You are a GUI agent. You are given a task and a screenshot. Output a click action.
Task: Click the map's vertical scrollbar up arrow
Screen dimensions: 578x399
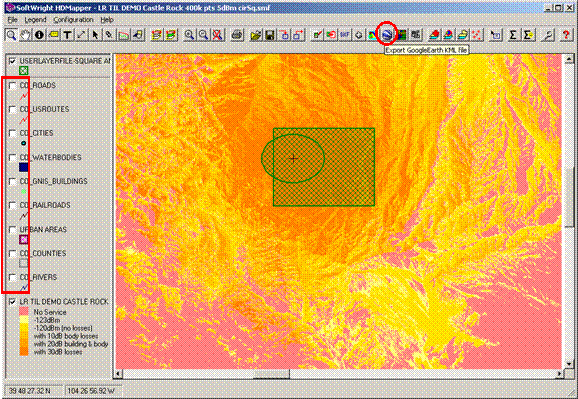pos(569,59)
